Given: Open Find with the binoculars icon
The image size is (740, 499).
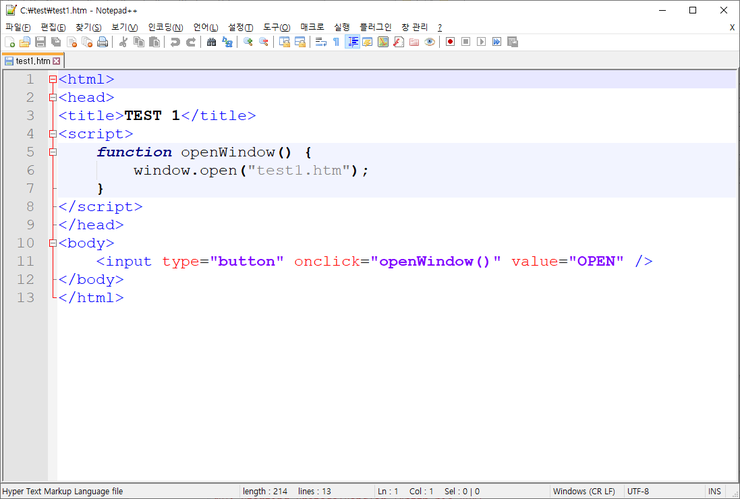Looking at the screenshot, I should point(211,42).
